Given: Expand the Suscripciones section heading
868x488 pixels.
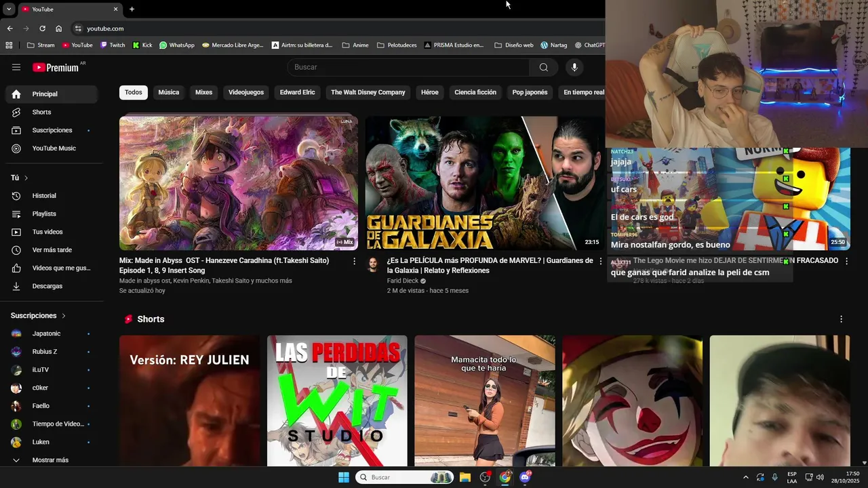Looking at the screenshot, I should pos(39,316).
